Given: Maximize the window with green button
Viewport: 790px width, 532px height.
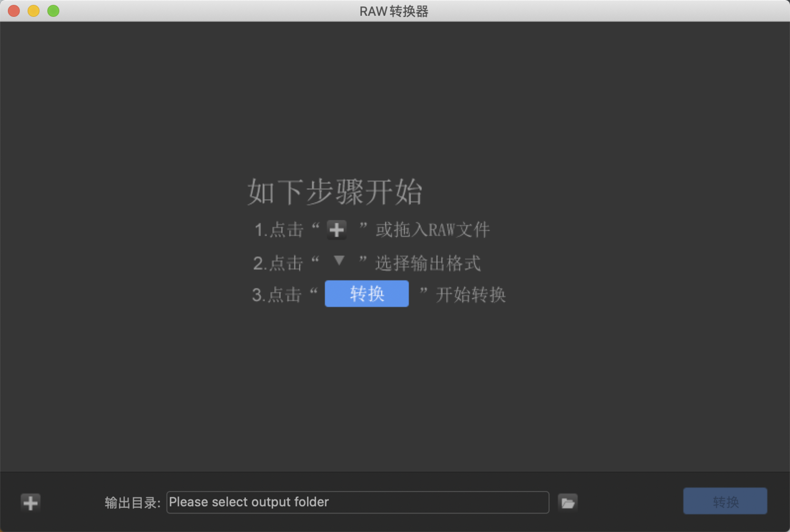Looking at the screenshot, I should click(53, 11).
